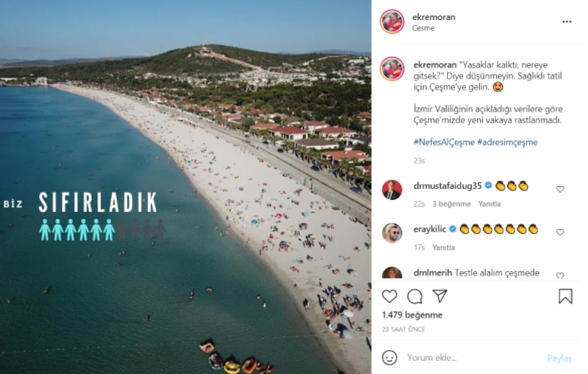Open the three-dot more options menu
Image resolution: width=588 pixels, height=374 pixels.
tap(567, 21)
